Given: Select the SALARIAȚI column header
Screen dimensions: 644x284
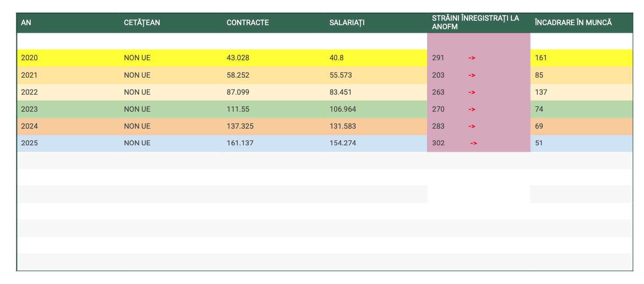Looking at the screenshot, I should point(347,23).
